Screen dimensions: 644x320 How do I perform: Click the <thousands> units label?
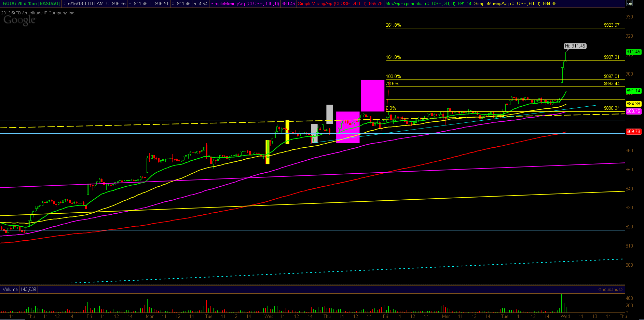[611, 290]
